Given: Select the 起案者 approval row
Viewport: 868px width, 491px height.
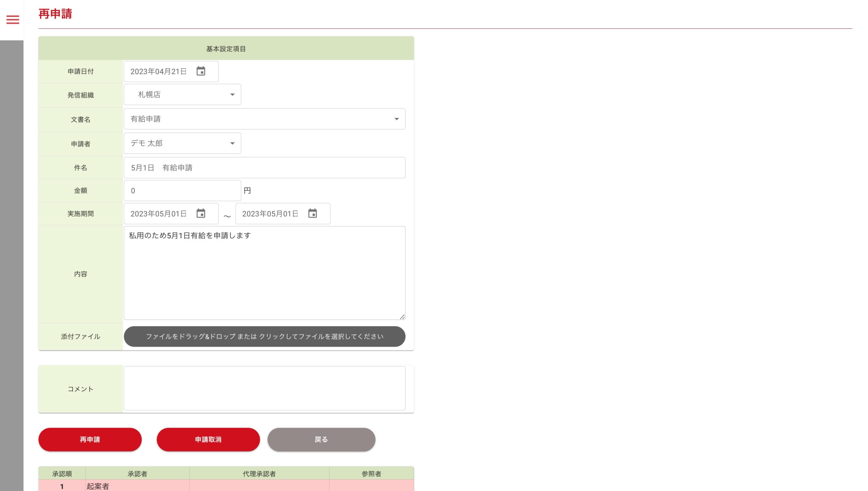Looking at the screenshot, I should click(x=98, y=486).
